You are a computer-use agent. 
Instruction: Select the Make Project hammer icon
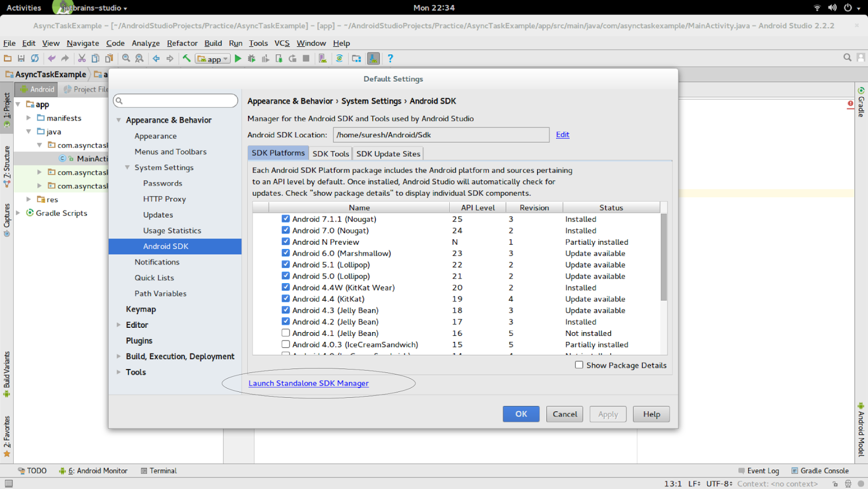tap(186, 58)
